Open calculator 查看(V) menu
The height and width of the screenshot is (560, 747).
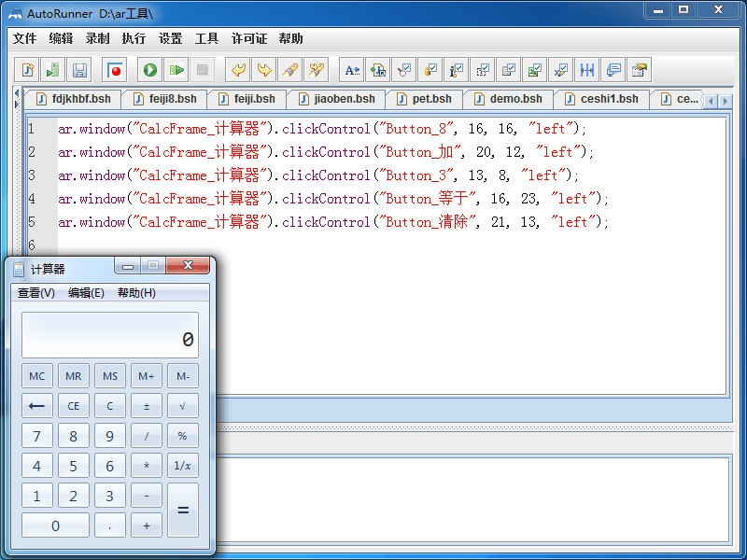(36, 293)
